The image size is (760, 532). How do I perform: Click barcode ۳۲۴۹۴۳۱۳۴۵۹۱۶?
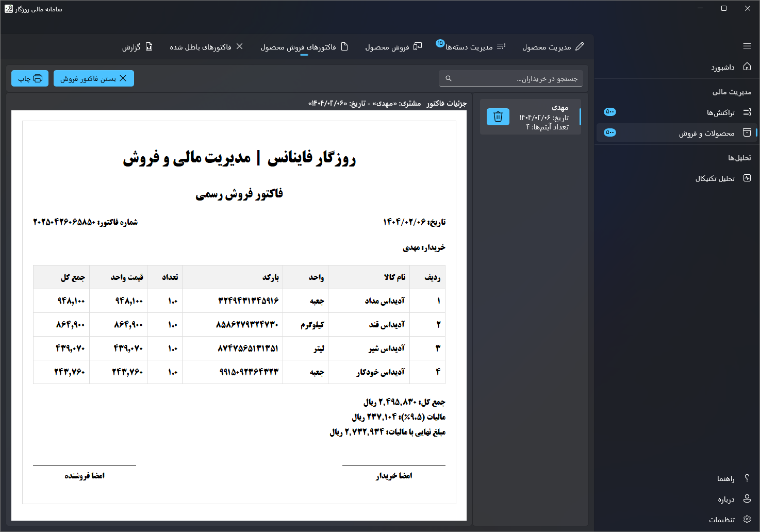click(x=248, y=301)
